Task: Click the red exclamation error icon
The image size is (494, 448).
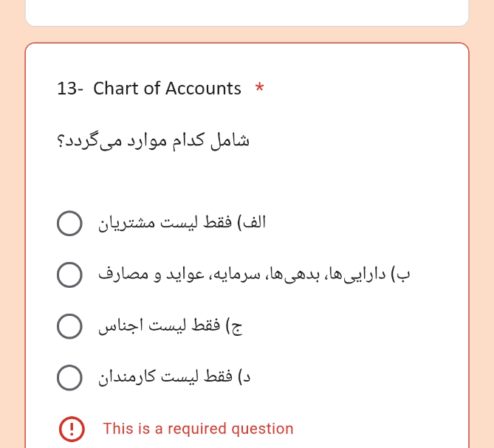Action: 72,429
